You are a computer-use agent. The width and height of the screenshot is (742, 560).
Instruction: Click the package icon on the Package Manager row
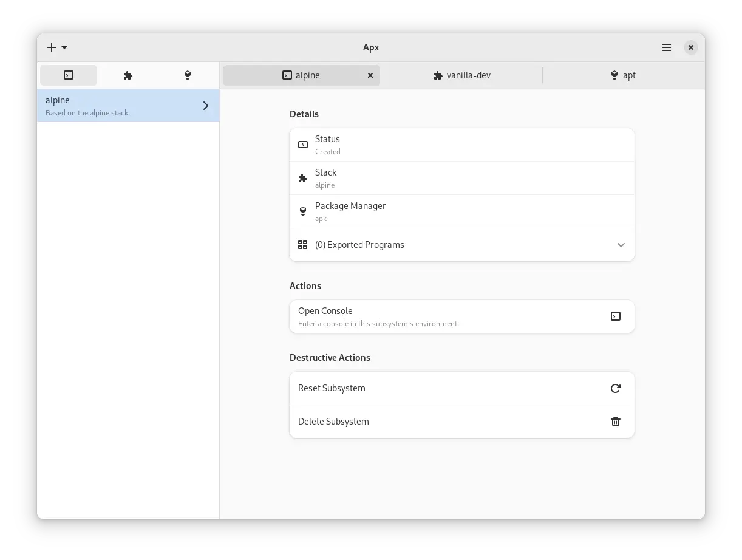302,211
